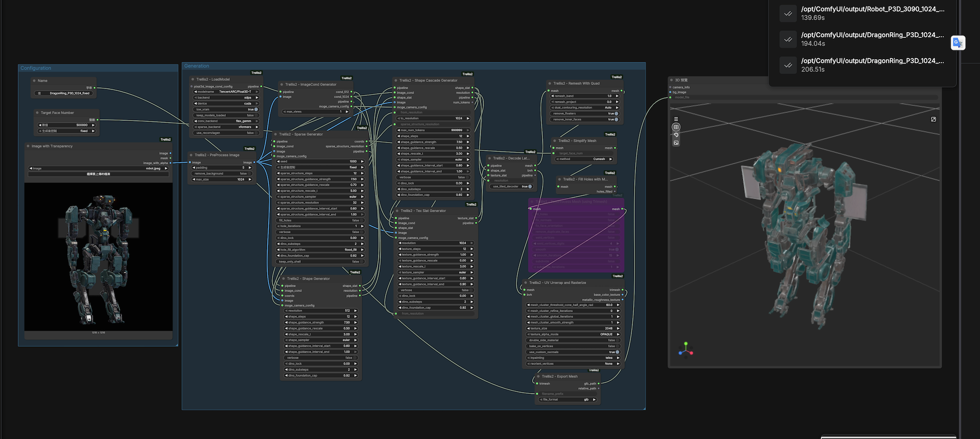The height and width of the screenshot is (439, 980).
Task: Open the material palette icon in 3D viewer
Action: click(676, 135)
